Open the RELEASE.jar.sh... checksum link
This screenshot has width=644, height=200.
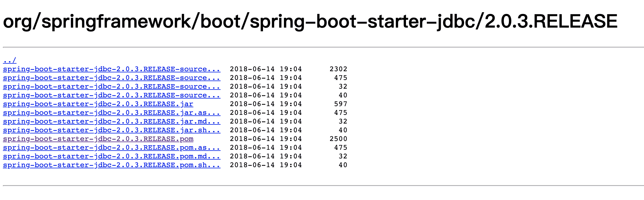111,130
